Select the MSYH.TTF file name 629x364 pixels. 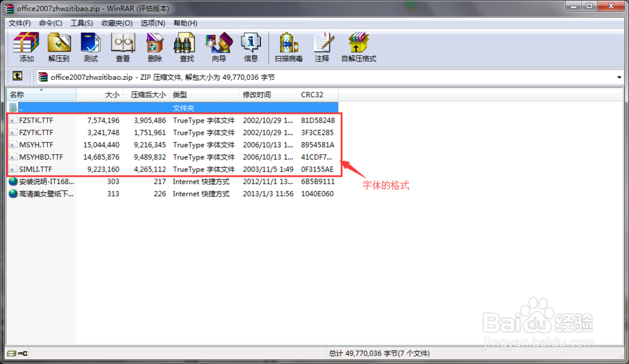click(x=36, y=145)
